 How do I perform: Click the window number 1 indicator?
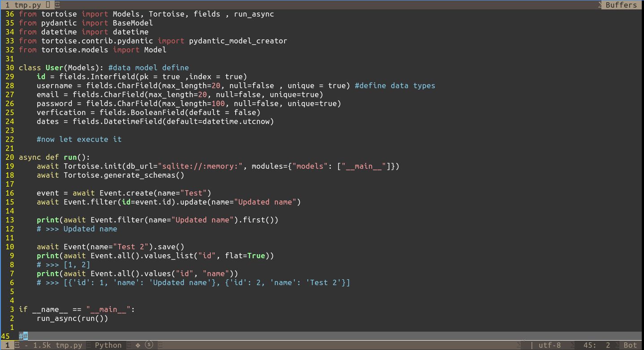click(7, 345)
